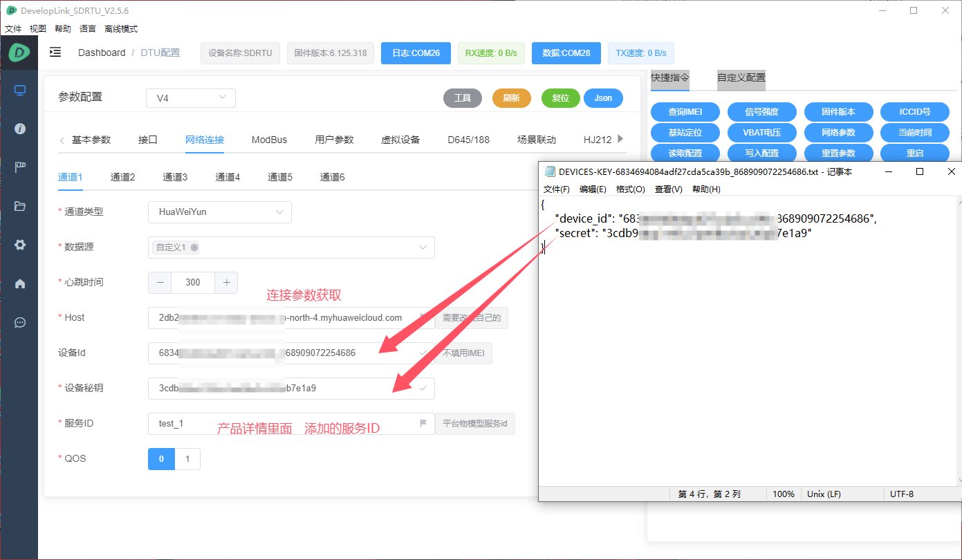Switch to the ModBus tab
This screenshot has height=560, width=962.
pos(269,140)
